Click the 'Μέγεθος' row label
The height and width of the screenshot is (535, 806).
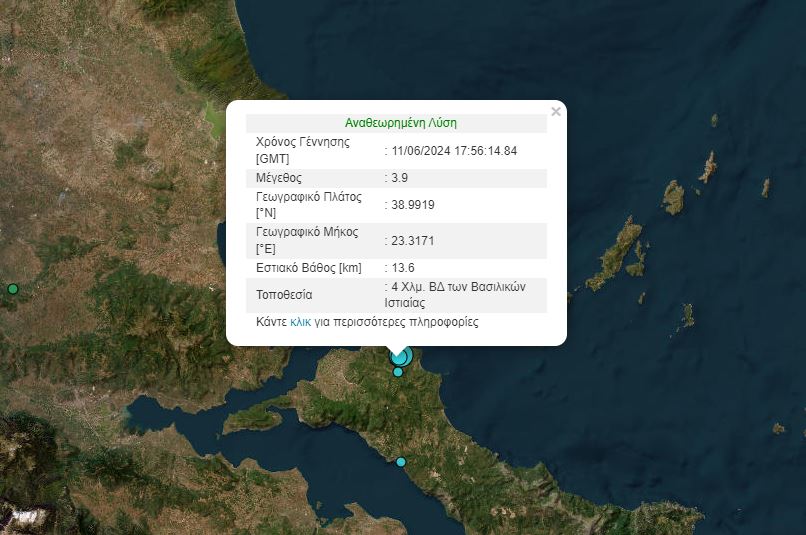(x=276, y=178)
